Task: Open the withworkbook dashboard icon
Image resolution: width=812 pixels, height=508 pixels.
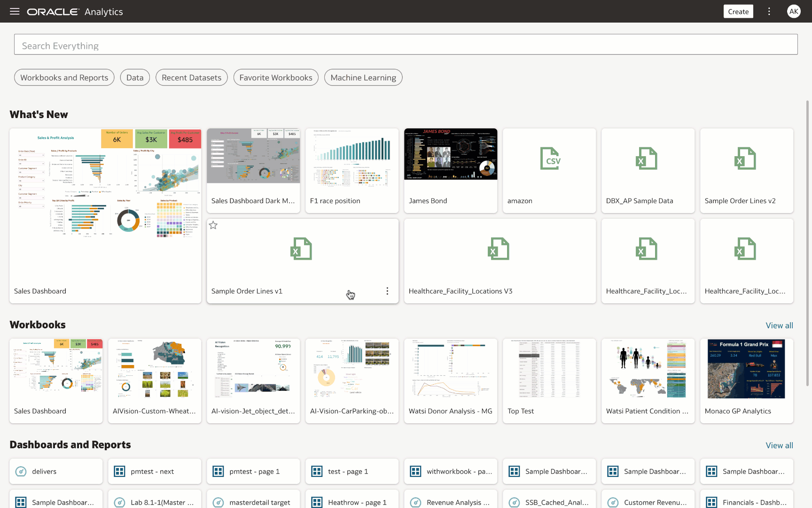Action: 416,471
